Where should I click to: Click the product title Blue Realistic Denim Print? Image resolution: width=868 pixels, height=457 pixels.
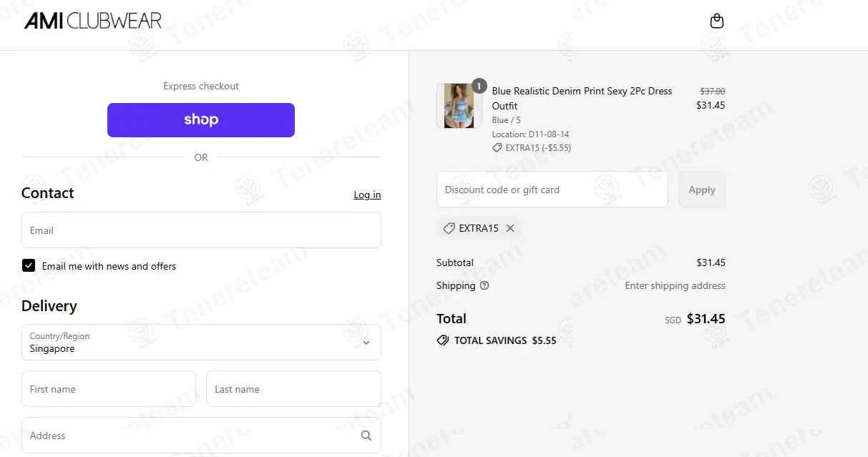pyautogui.click(x=582, y=98)
